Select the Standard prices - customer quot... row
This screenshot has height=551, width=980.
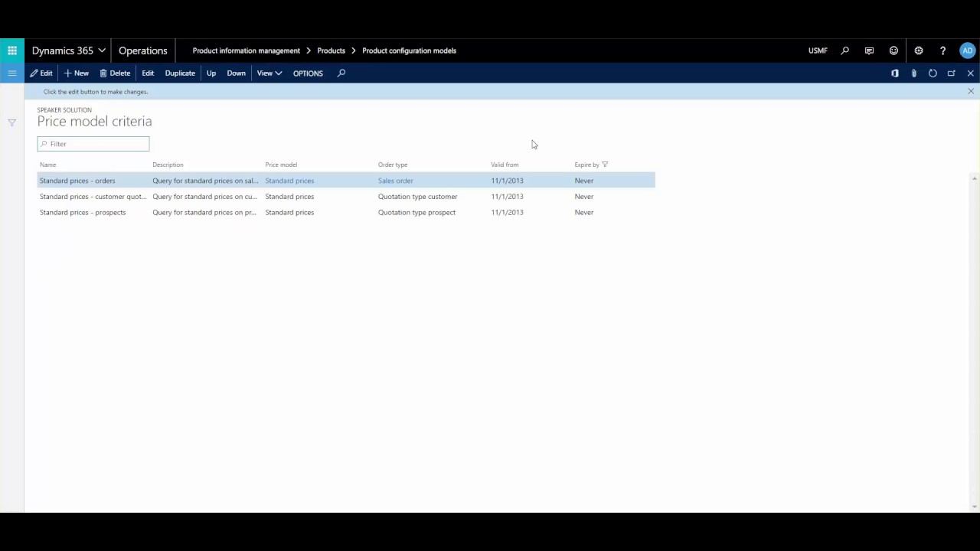(x=346, y=197)
